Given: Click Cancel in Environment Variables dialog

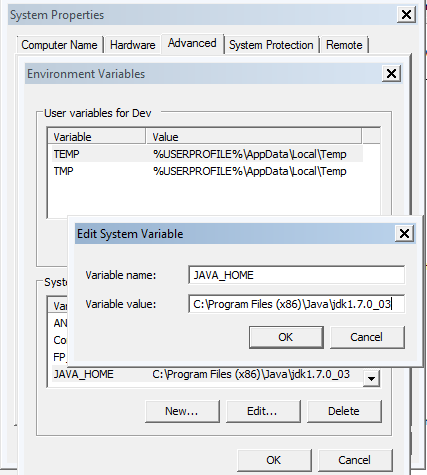Looking at the screenshot, I should click(x=355, y=460).
